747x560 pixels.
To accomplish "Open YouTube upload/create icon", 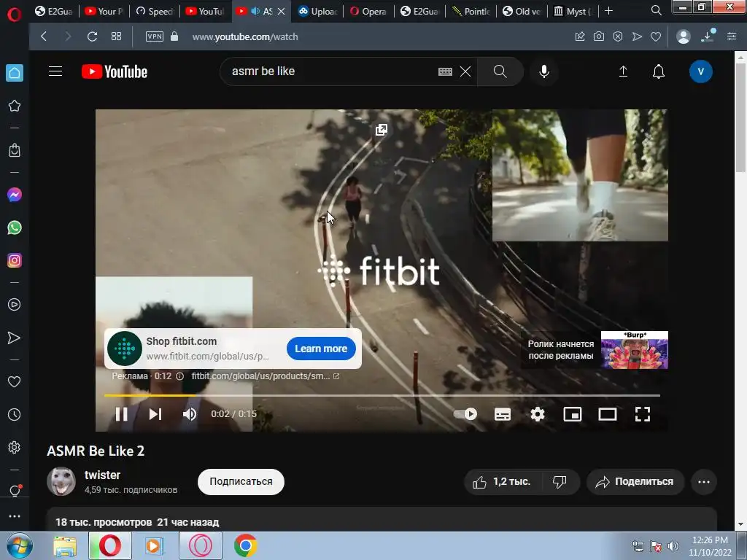I will click(623, 71).
